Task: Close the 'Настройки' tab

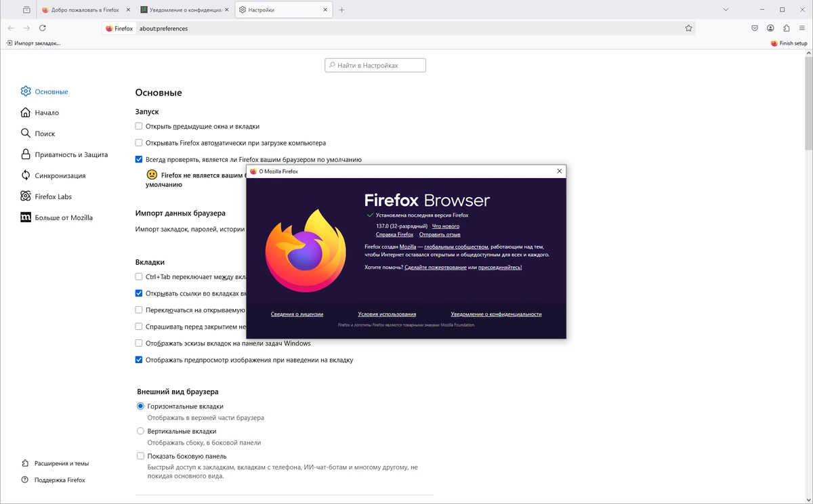Action: point(324,10)
